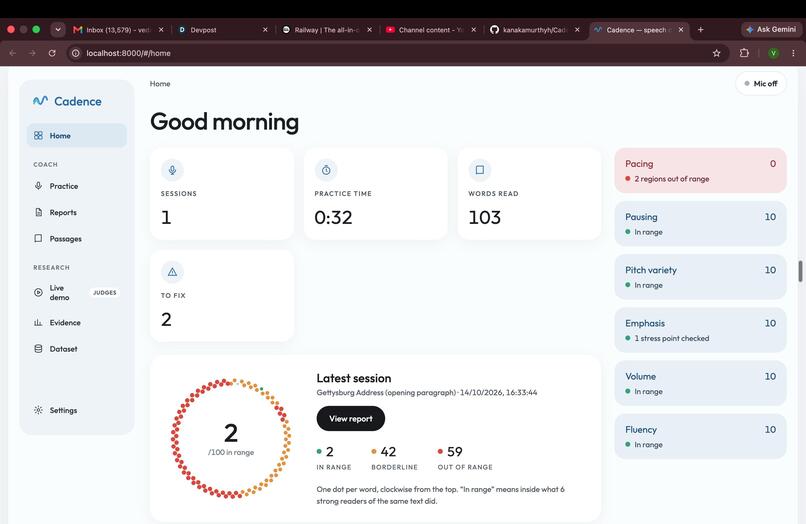Viewport: 806px width, 524px height.
Task: Click the In Range count 2
Action: 329,451
